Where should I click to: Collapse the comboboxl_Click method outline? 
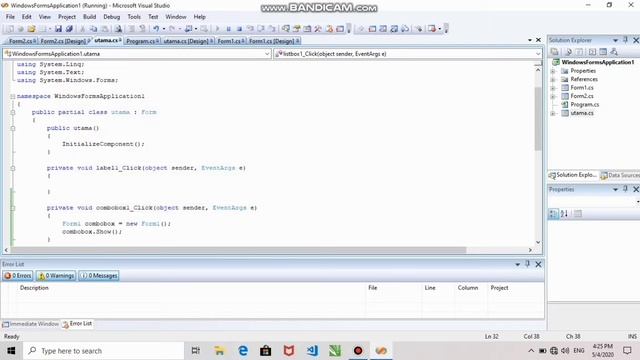pyautogui.click(x=13, y=208)
